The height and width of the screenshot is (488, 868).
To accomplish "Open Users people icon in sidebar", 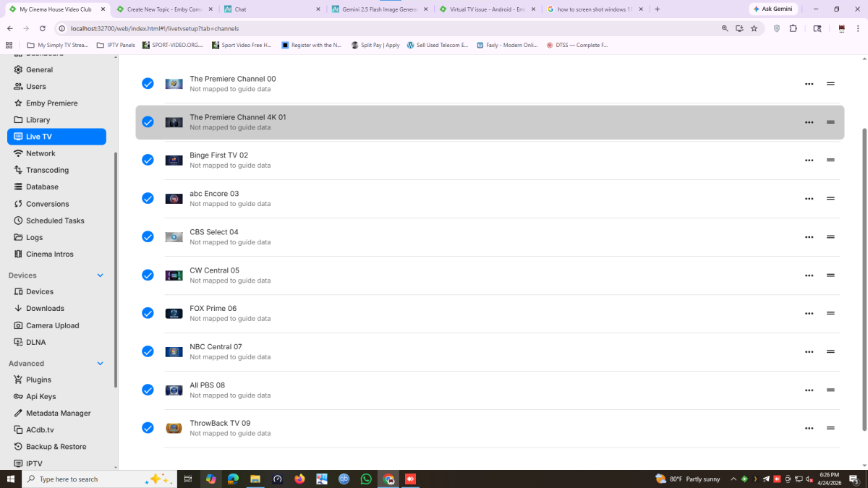I will (x=19, y=87).
